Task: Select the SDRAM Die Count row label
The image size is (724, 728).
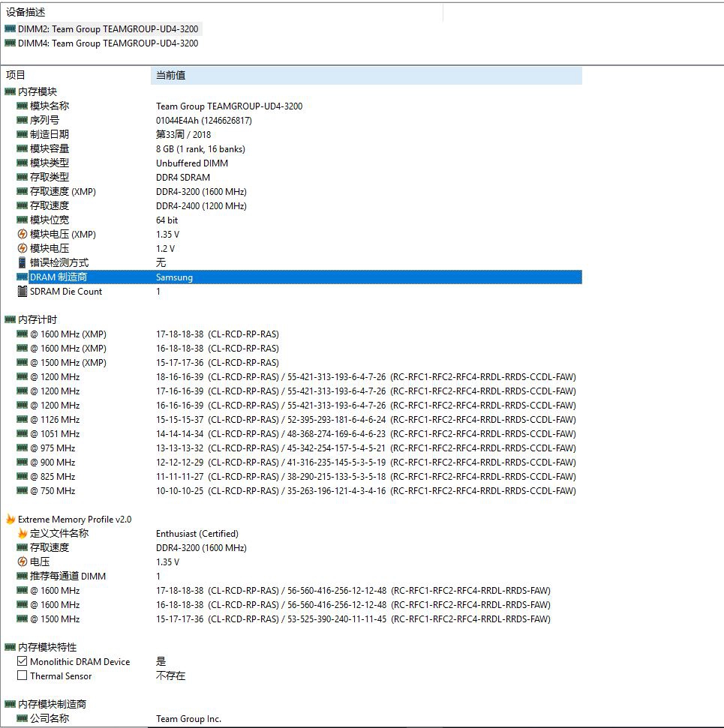Action: pyautogui.click(x=66, y=291)
